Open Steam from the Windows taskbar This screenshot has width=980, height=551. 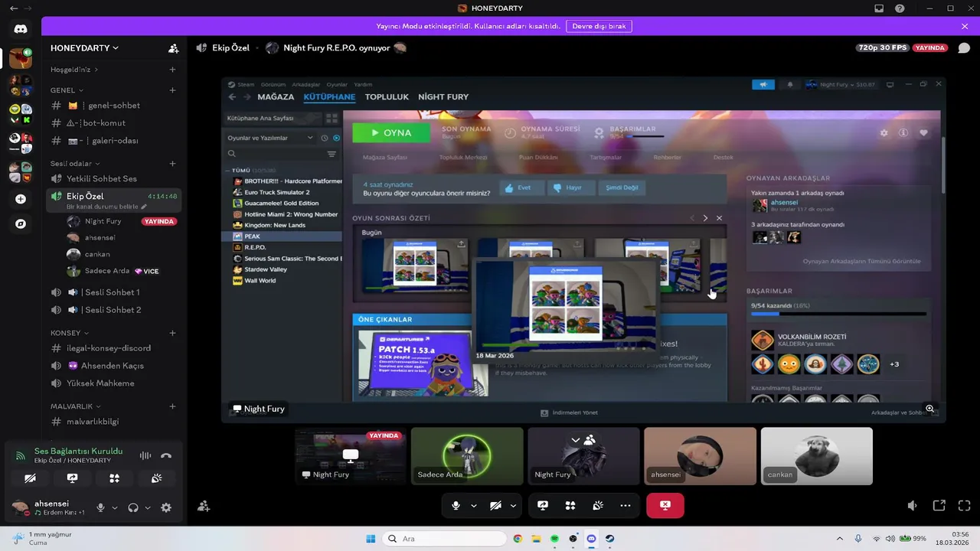[609, 539]
